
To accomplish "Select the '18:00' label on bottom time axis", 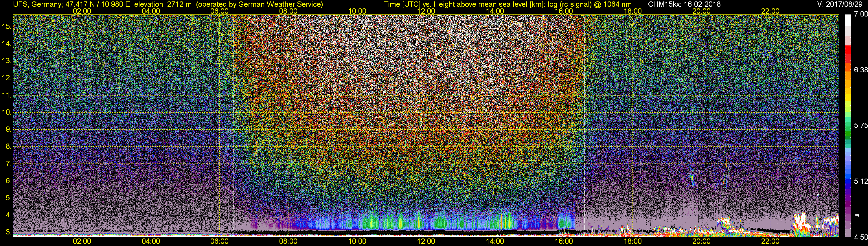I will point(632,241).
